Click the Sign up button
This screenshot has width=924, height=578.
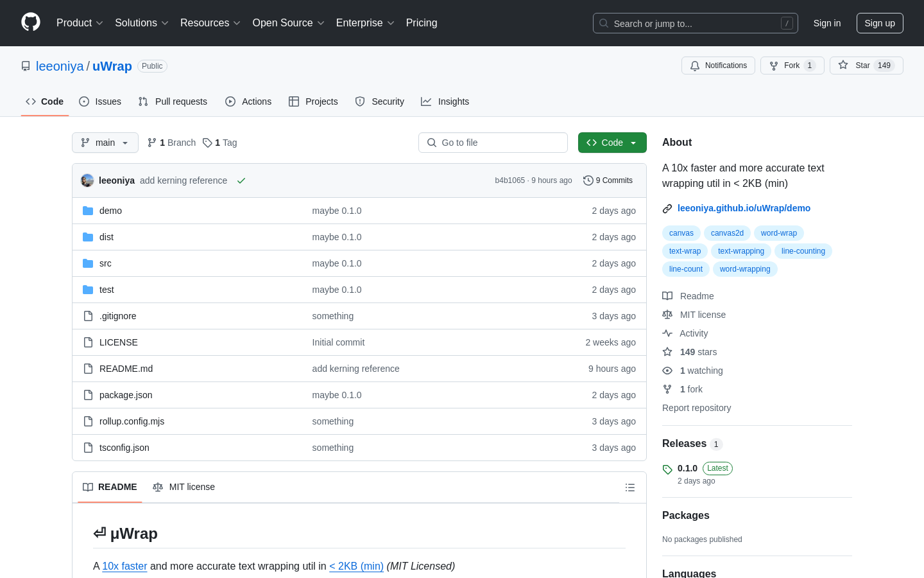880,23
